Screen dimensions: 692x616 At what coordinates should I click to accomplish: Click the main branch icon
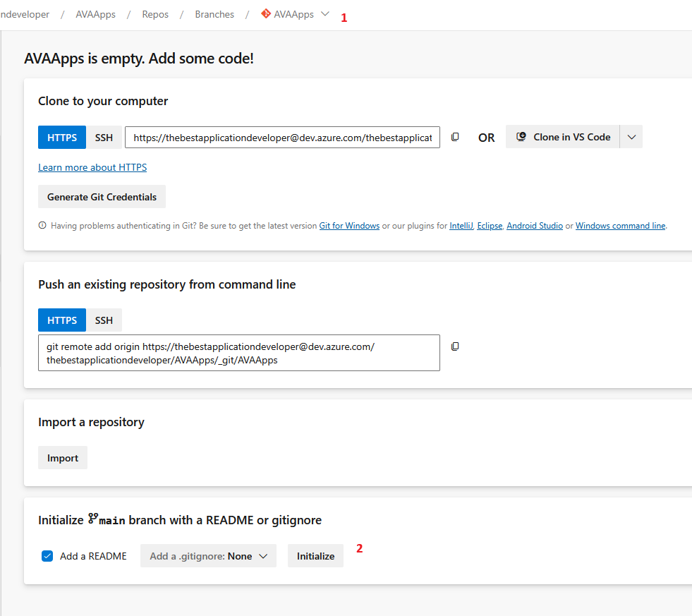pyautogui.click(x=93, y=519)
